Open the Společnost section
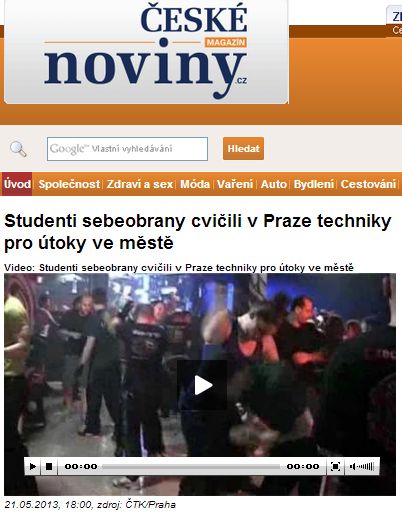The image size is (402, 515). (69, 184)
